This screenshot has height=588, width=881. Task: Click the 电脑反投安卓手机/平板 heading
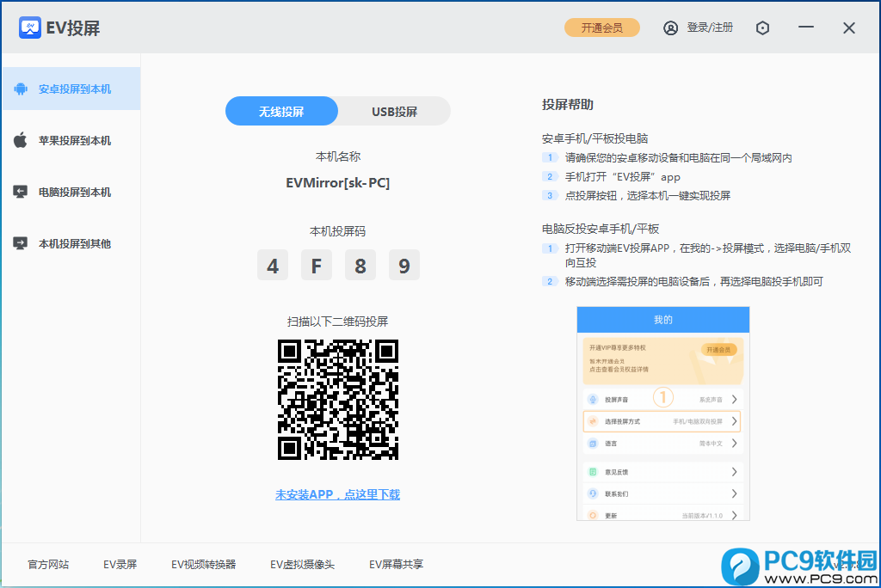601,229
